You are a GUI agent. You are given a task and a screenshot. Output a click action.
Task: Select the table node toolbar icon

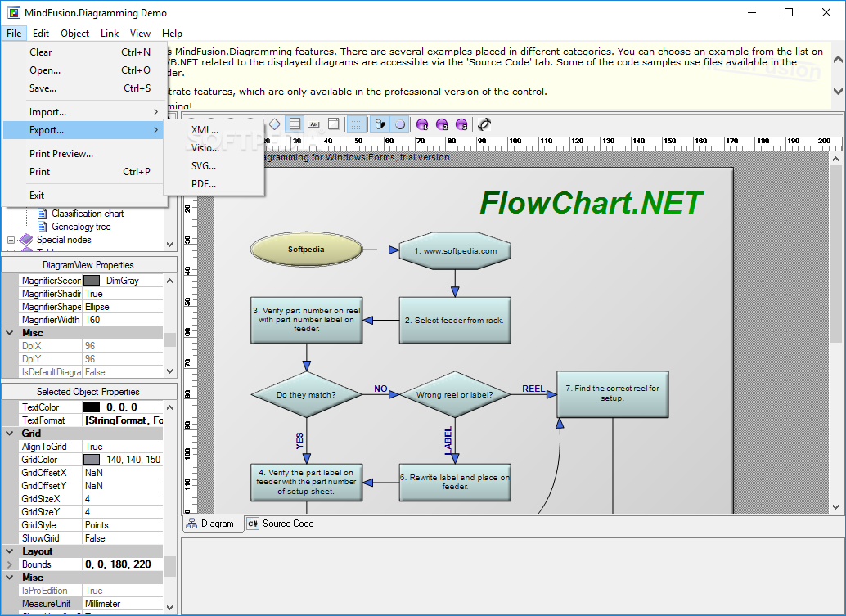click(295, 124)
